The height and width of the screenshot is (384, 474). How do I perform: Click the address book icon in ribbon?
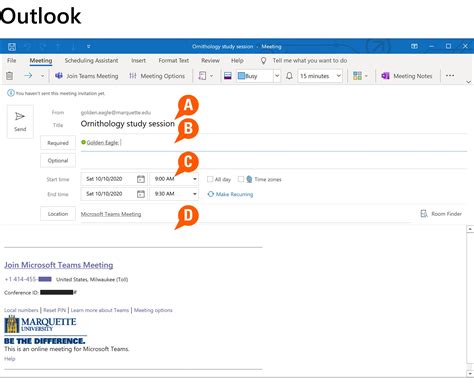[202, 76]
